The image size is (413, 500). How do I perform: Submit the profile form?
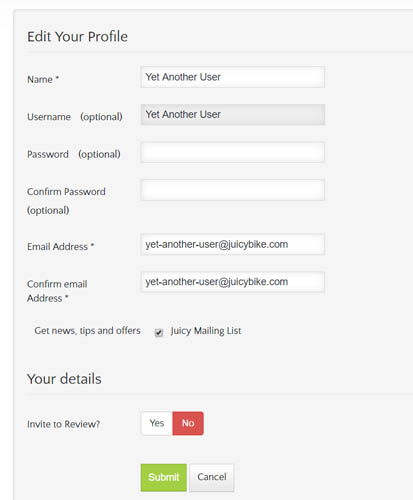(x=164, y=477)
